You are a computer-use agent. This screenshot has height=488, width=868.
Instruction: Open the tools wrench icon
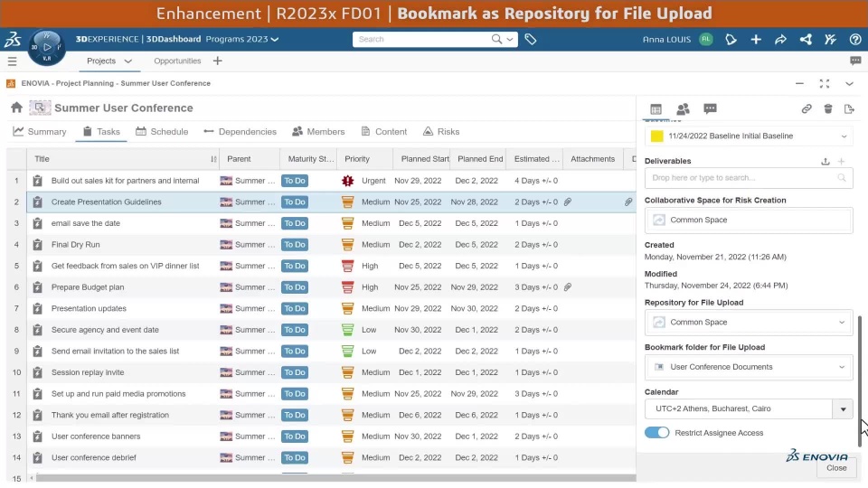(830, 39)
